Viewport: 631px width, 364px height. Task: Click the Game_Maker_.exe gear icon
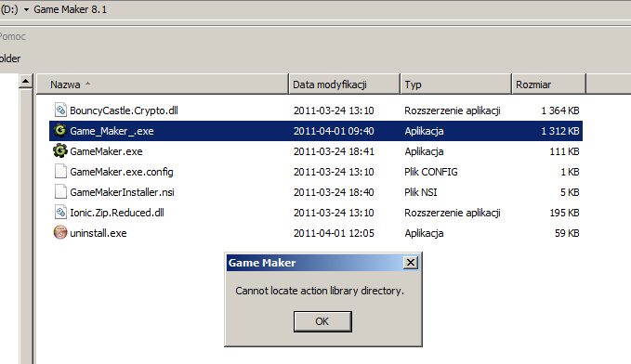click(x=60, y=130)
